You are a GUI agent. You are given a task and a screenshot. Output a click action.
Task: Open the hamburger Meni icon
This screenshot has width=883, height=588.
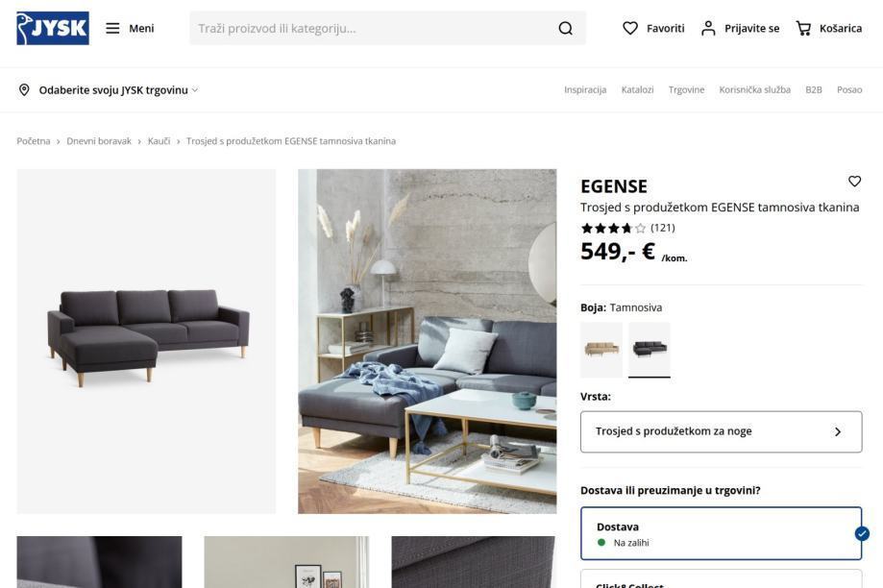[x=112, y=28]
